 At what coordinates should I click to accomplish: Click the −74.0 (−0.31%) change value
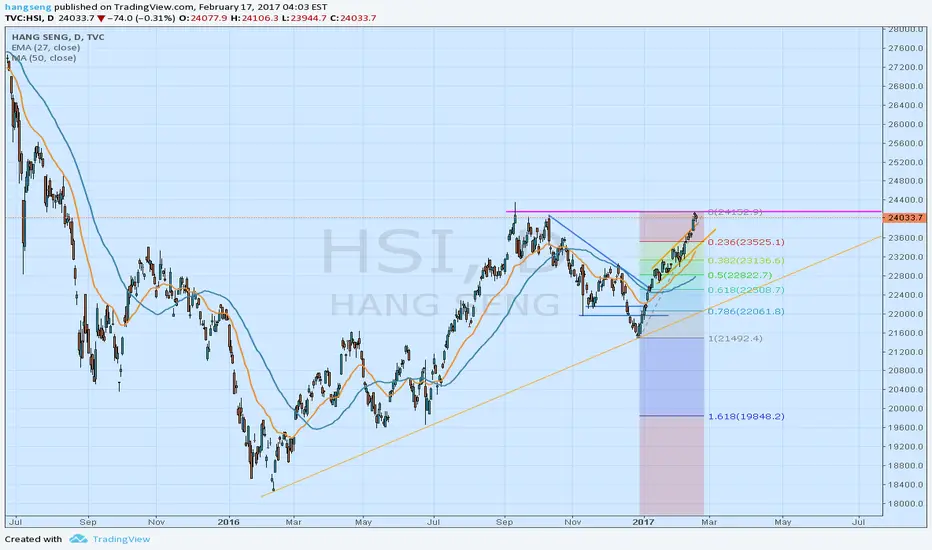(x=141, y=18)
